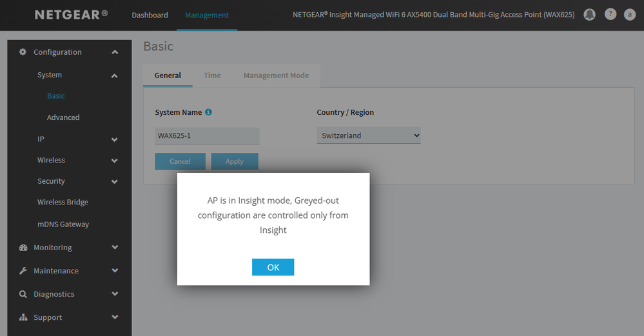Open the Country / Region dropdown

[369, 135]
